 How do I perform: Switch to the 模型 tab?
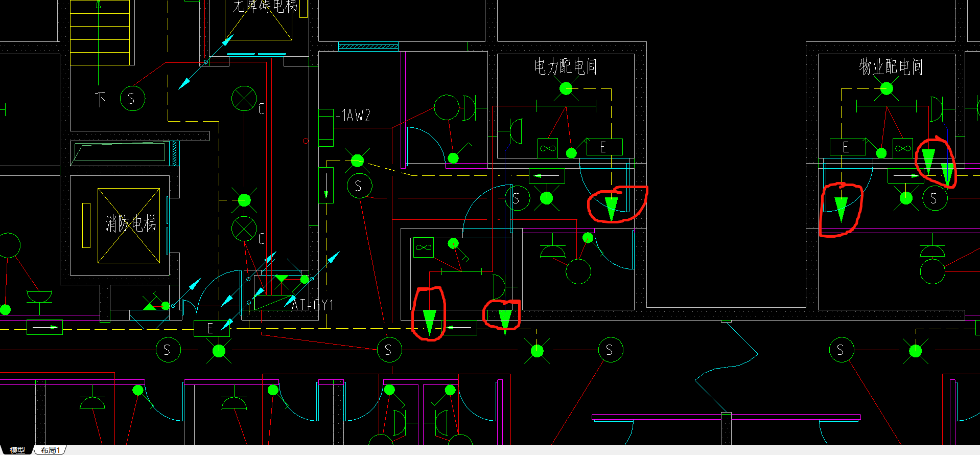pos(17,450)
